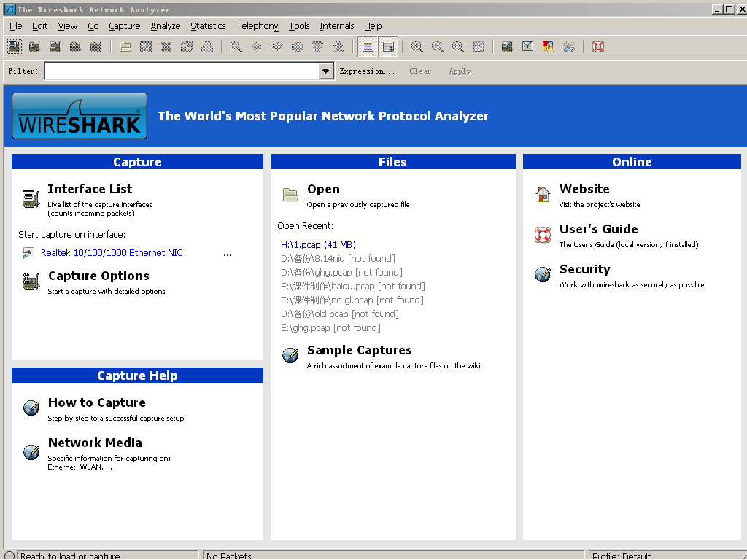Image resolution: width=747 pixels, height=560 pixels.
Task: Expand the Filter history dropdown arrow
Action: pos(326,71)
